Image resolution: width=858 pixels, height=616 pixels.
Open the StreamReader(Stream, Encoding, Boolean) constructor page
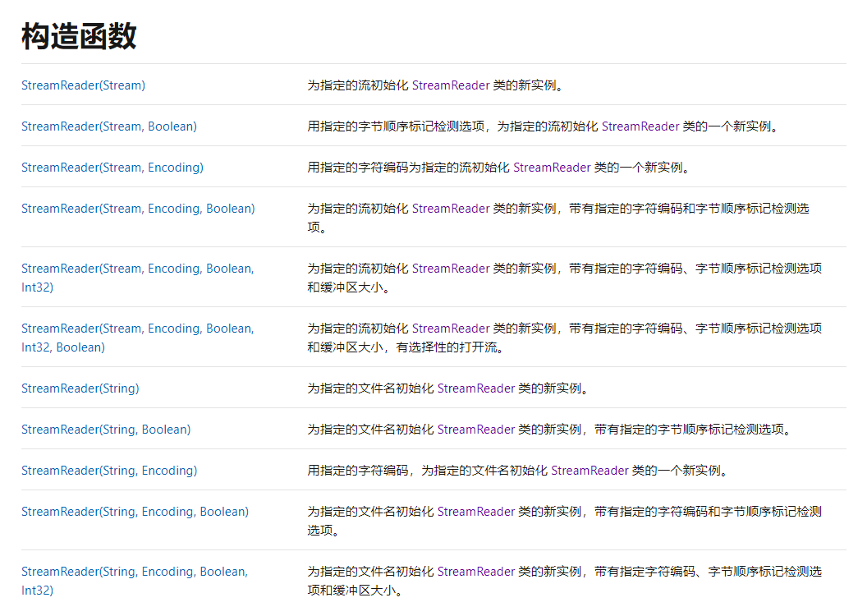tap(137, 208)
